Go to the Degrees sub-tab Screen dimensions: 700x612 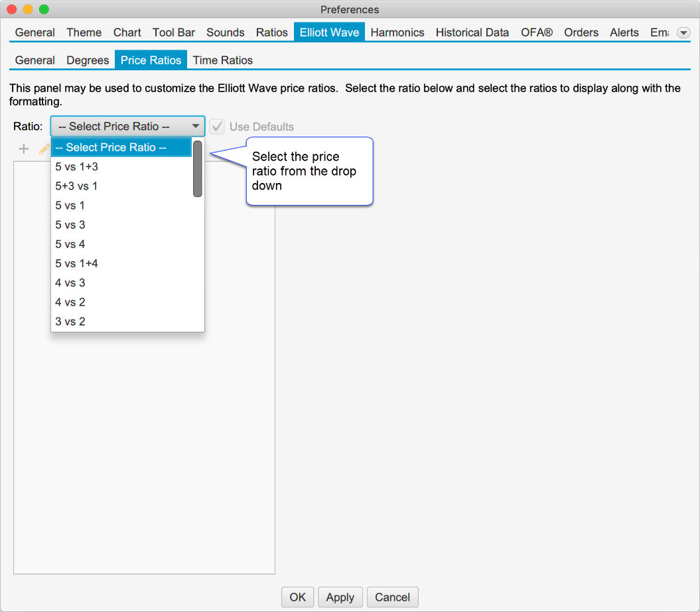coord(88,60)
